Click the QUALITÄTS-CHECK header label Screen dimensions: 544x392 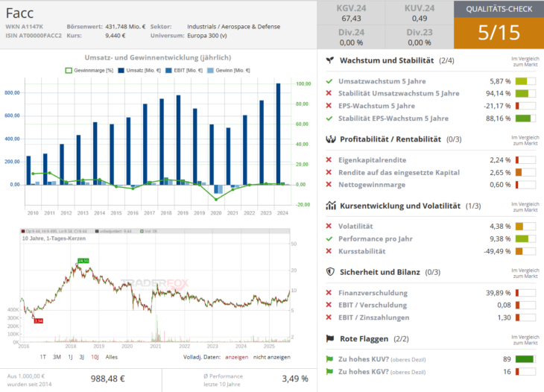499,9
